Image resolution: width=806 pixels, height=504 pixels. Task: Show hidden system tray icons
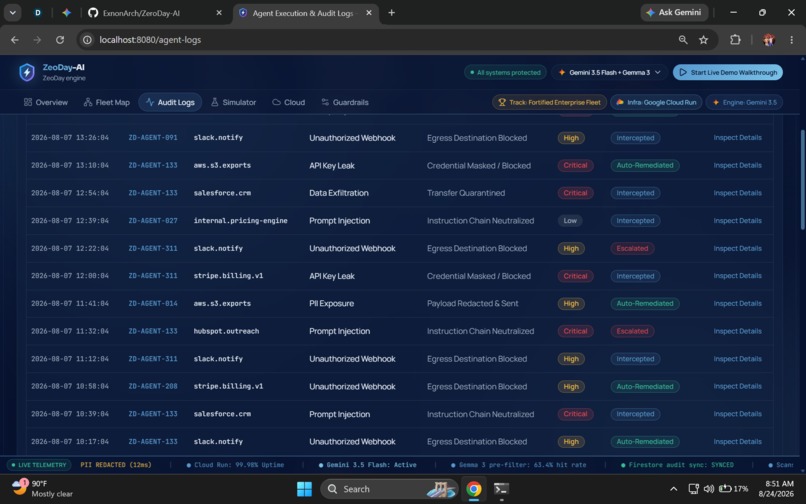[673, 489]
